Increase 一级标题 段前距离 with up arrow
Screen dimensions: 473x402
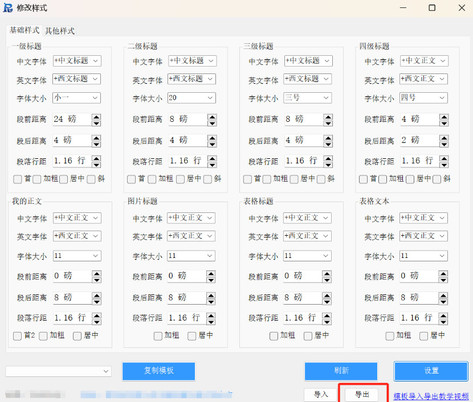point(96,117)
